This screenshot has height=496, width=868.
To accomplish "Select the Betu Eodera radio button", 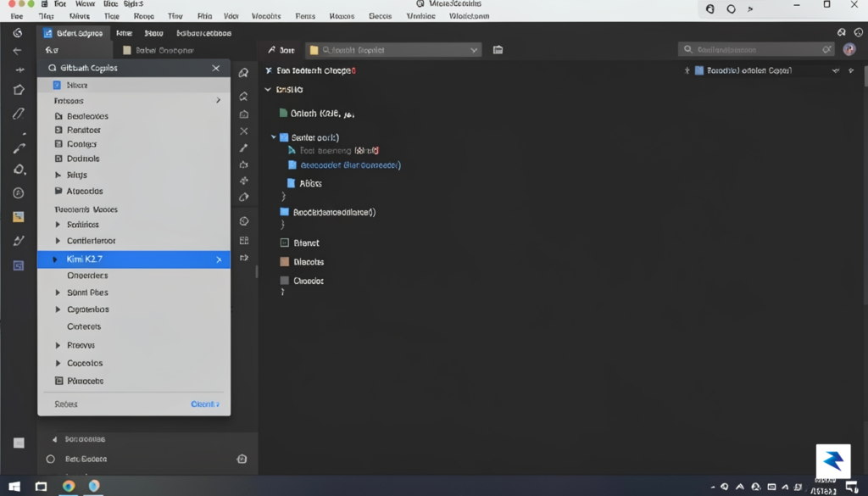I will point(50,459).
